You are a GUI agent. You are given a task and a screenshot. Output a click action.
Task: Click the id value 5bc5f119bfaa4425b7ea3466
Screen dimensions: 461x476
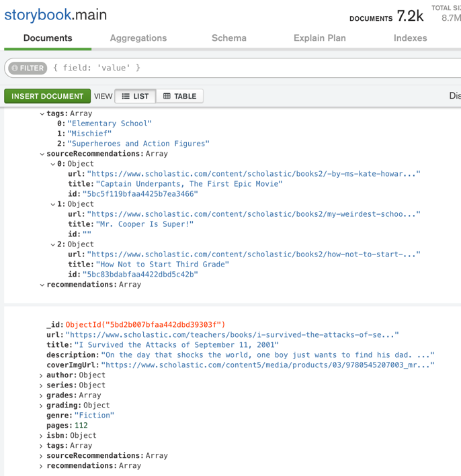(x=140, y=194)
